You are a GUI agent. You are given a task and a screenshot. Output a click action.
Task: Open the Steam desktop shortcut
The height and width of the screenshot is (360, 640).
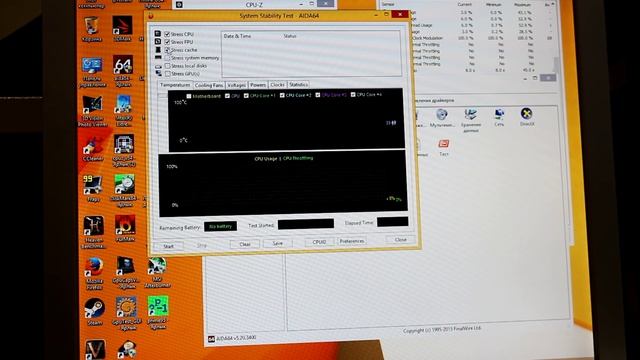(94, 311)
